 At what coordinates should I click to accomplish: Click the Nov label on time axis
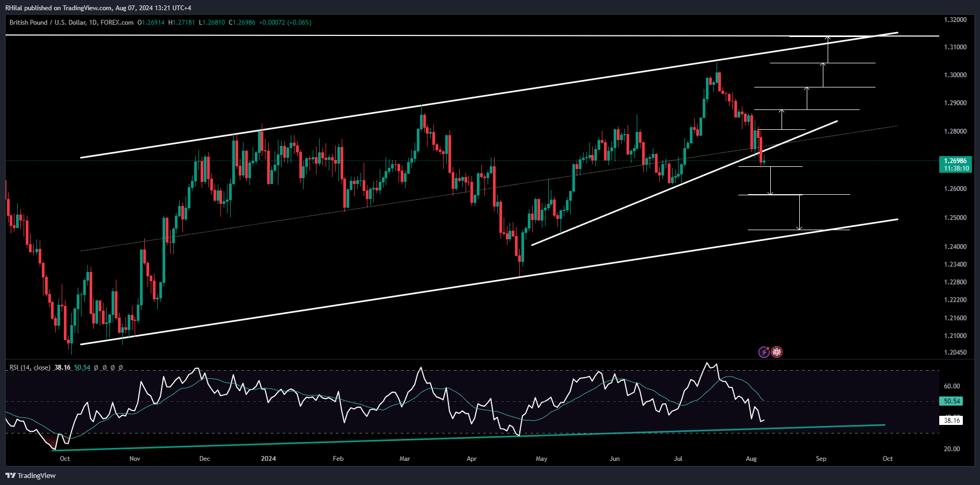[x=135, y=459]
